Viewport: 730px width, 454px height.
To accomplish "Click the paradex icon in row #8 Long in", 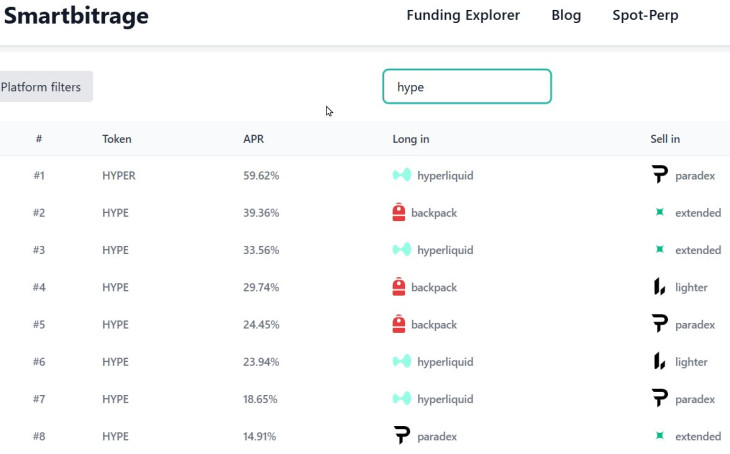I will tap(402, 436).
